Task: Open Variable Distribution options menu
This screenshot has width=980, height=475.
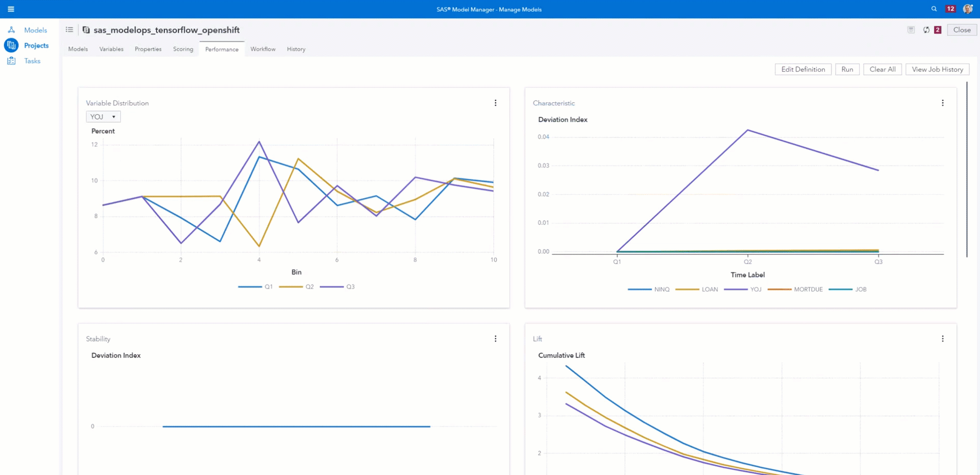Action: 495,103
